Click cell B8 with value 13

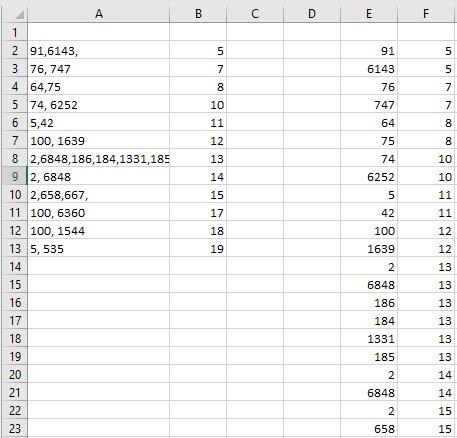[198, 159]
